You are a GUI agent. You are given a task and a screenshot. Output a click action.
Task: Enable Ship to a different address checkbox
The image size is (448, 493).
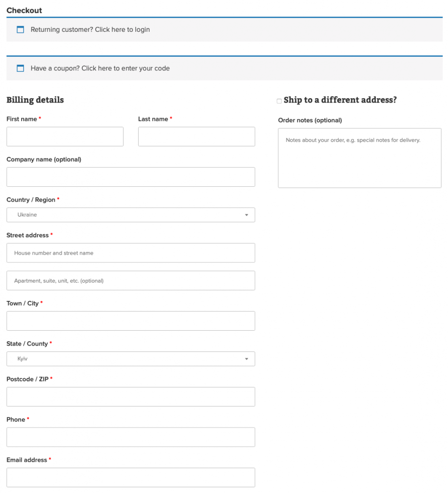coord(279,101)
